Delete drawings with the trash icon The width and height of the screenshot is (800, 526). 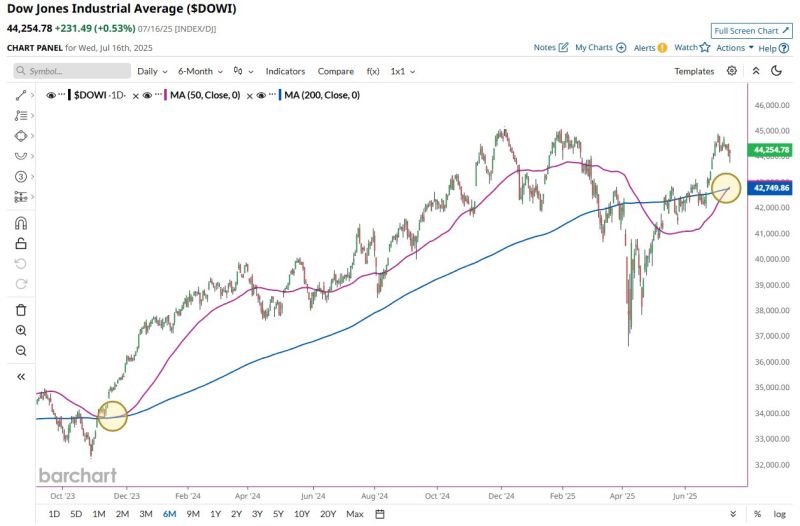coord(21,310)
